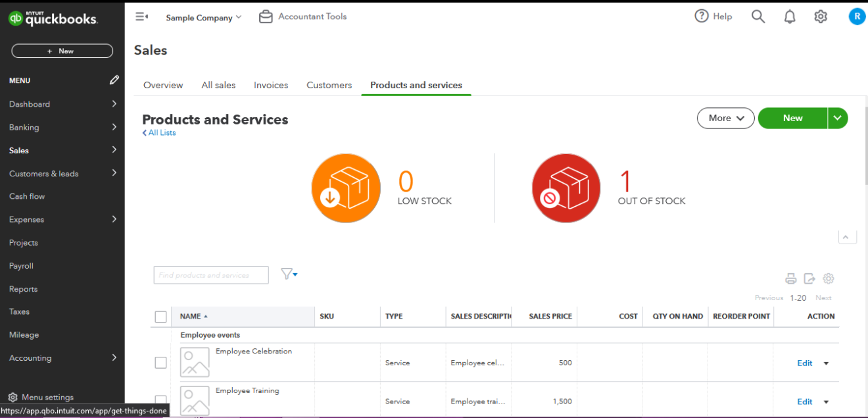Screen dimensions: 868x418
Task: Click the products and services search field
Action: tap(210, 274)
